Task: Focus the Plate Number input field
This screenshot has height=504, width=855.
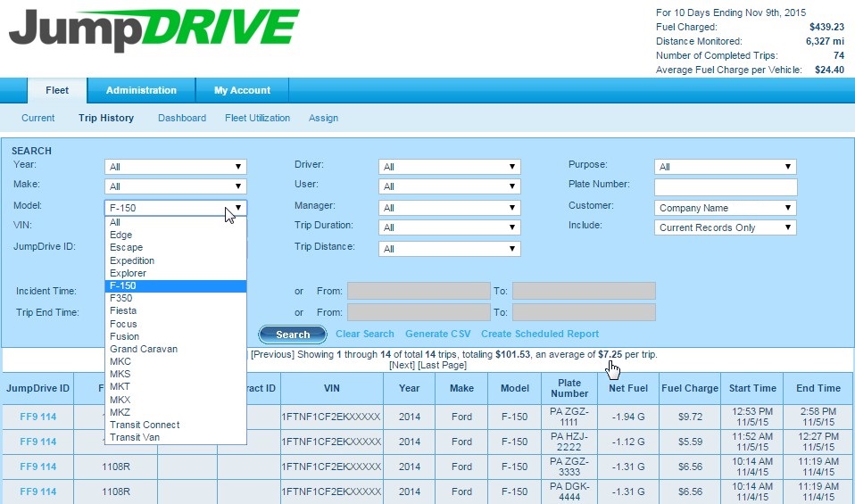Action: (x=726, y=187)
